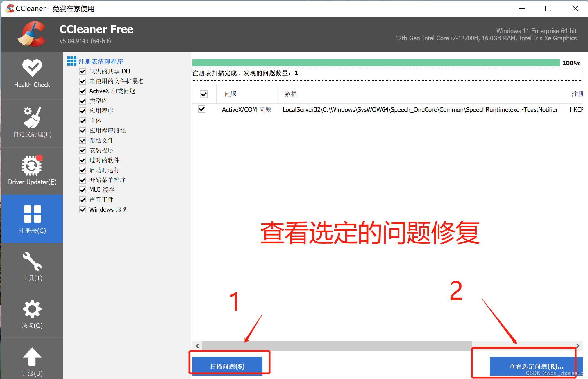Click 扫描问题(S) scan button
This screenshot has width=588, height=379.
point(227,366)
